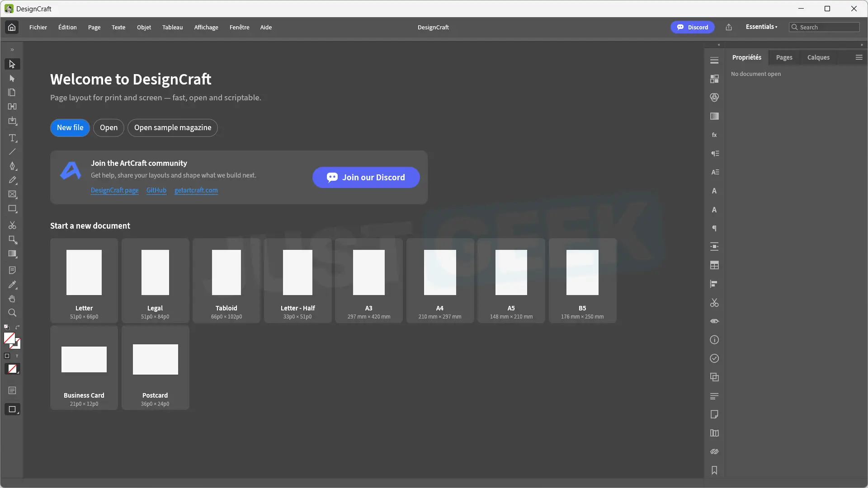Open the Info panel icon
This screenshot has width=868, height=488.
tap(714, 340)
